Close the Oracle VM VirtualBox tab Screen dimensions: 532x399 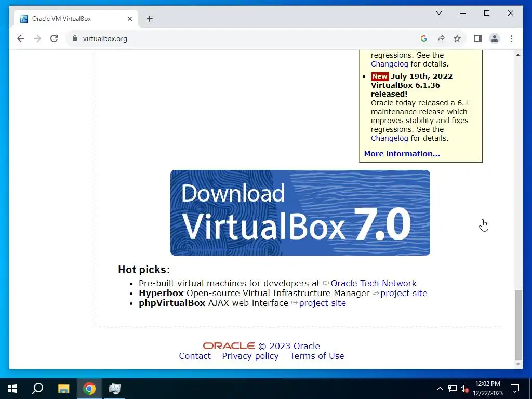129,19
